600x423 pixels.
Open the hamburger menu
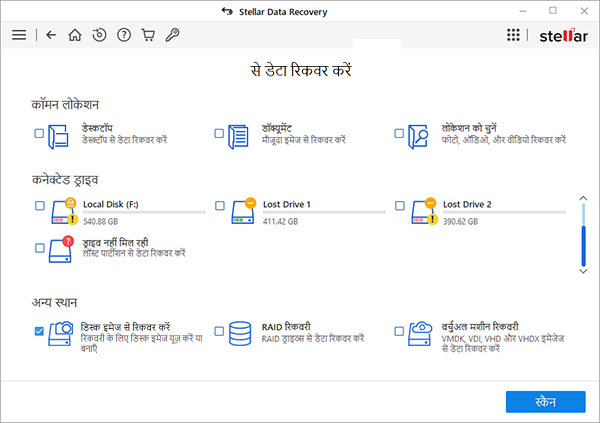click(x=19, y=35)
